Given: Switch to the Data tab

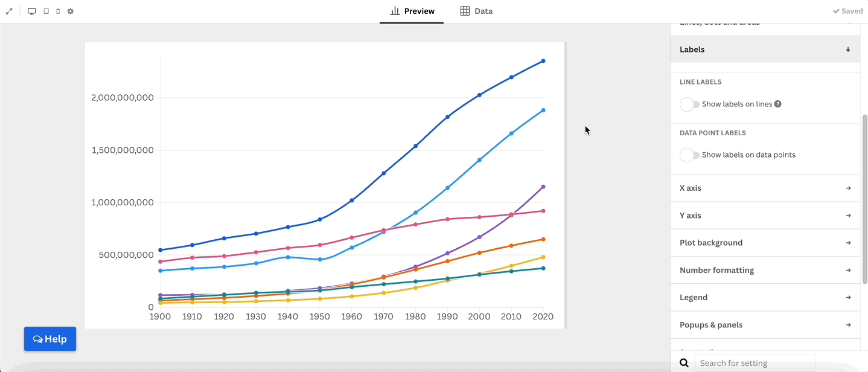Looking at the screenshot, I should point(476,11).
